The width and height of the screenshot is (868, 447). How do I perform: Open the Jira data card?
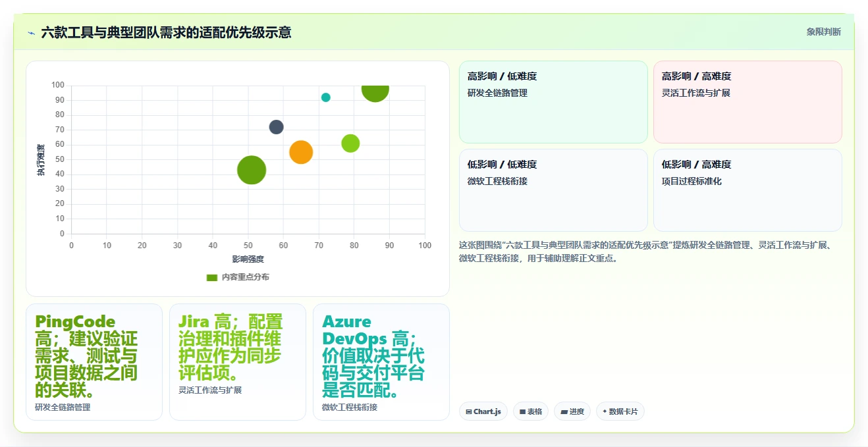point(238,361)
